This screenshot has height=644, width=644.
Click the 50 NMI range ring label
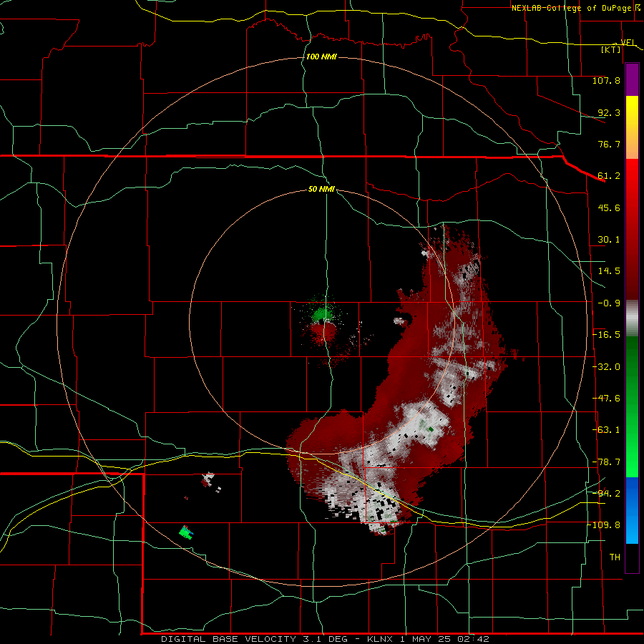[x=321, y=189]
